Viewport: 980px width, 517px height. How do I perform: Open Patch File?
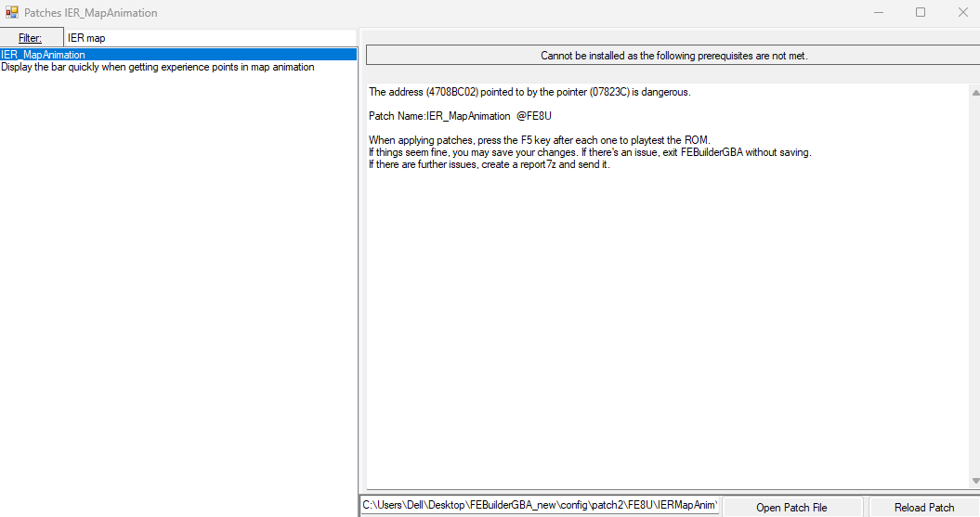tap(791, 507)
